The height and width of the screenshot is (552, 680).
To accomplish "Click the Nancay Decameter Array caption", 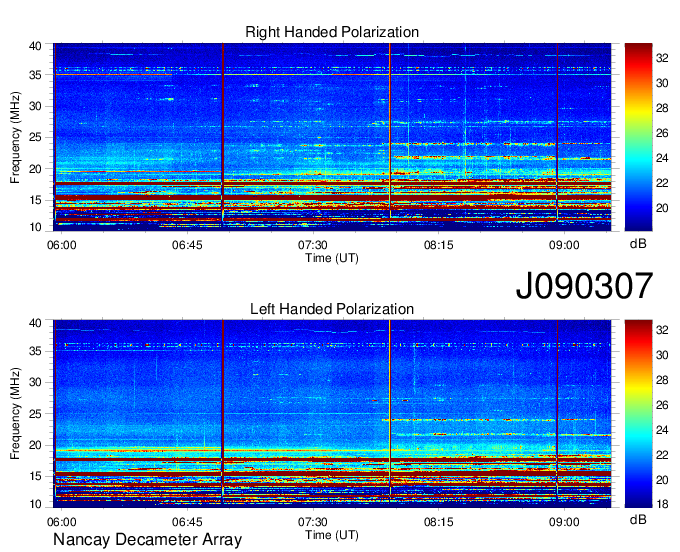I will coord(147,539).
